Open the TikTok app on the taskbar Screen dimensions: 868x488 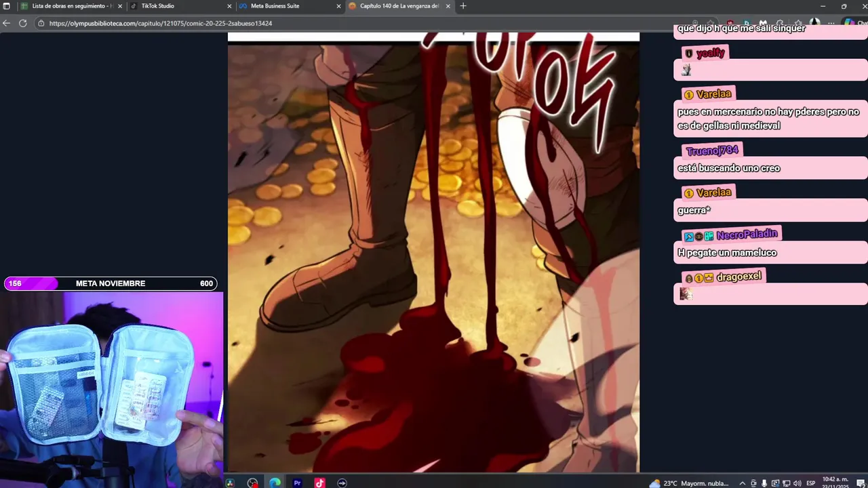click(319, 483)
